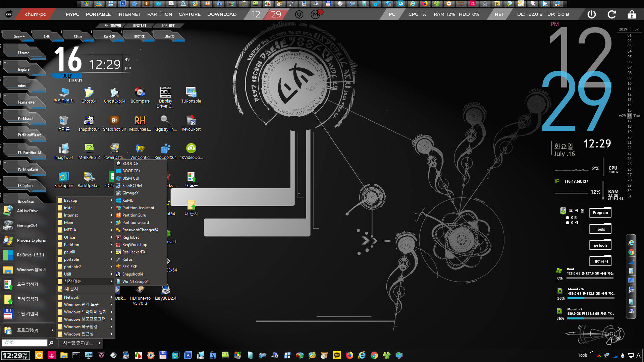Open DOWNLOAD in the top bar
Image resolution: width=644 pixels, height=362 pixels.
(x=222, y=14)
